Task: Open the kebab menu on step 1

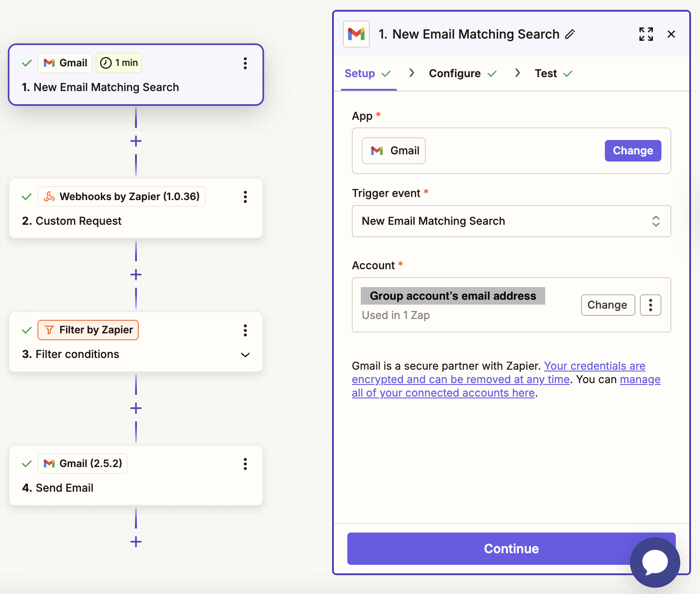Action: [245, 64]
